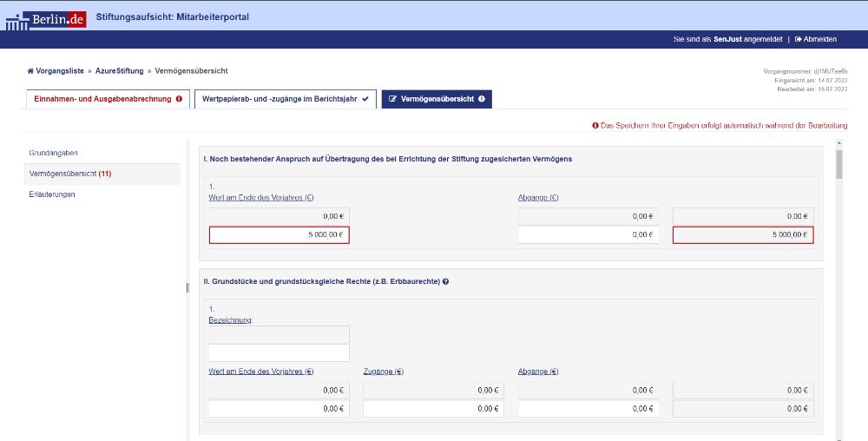Open the Einnahmen- und Ausgabenabrechnung tab

click(x=102, y=99)
